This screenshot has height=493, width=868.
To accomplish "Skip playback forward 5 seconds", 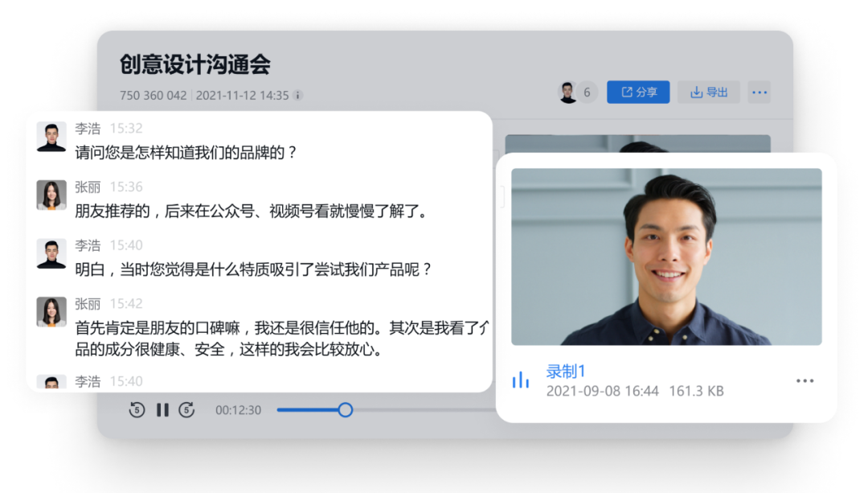I will click(186, 410).
